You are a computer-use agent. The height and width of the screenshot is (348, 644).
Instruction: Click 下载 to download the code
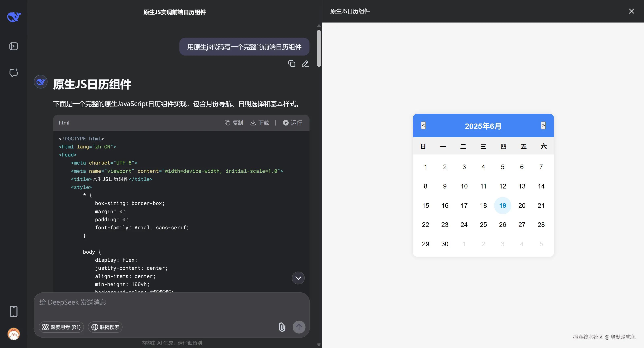pos(260,123)
